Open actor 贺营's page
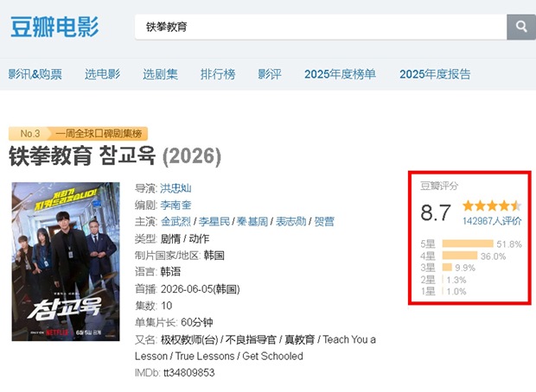 324,222
